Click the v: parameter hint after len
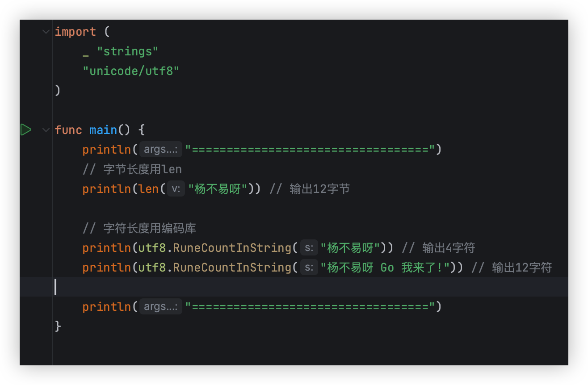The height and width of the screenshot is (385, 588). click(176, 189)
